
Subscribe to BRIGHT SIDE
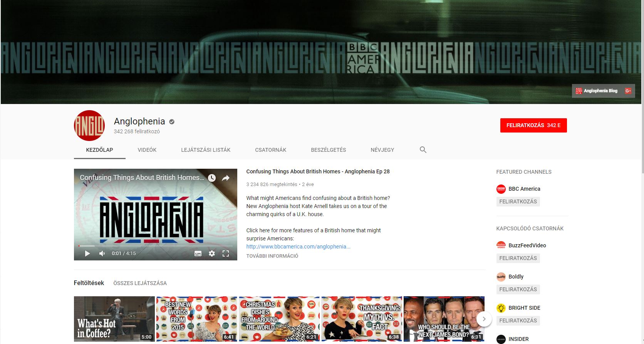click(518, 321)
